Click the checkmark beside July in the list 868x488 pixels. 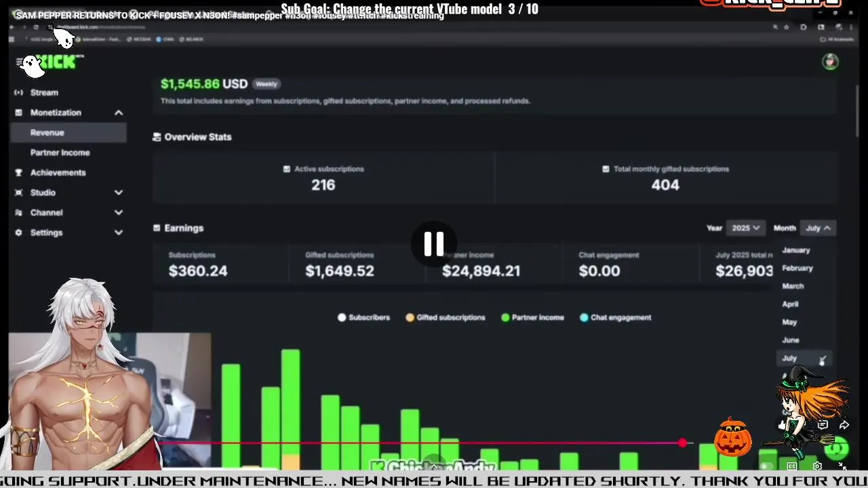tap(822, 359)
